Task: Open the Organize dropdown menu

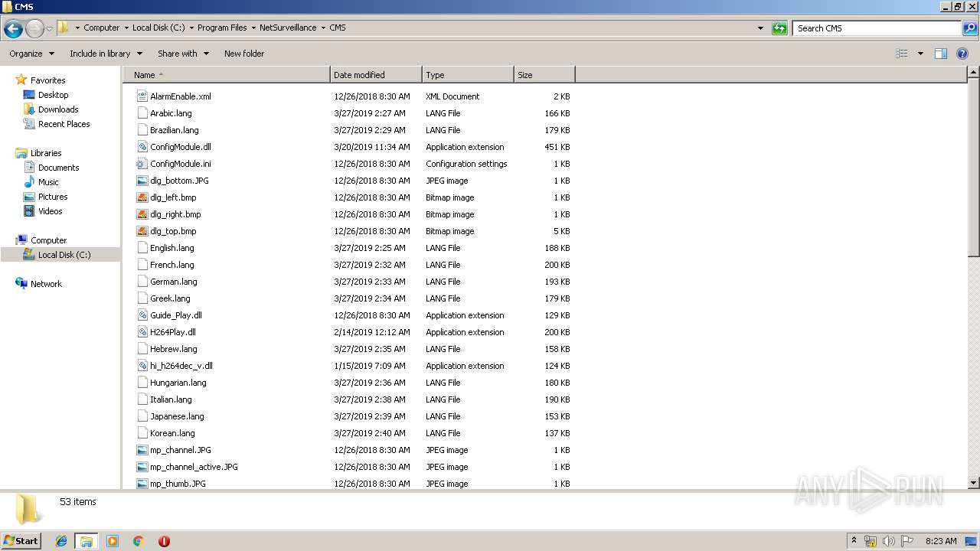Action: click(31, 54)
